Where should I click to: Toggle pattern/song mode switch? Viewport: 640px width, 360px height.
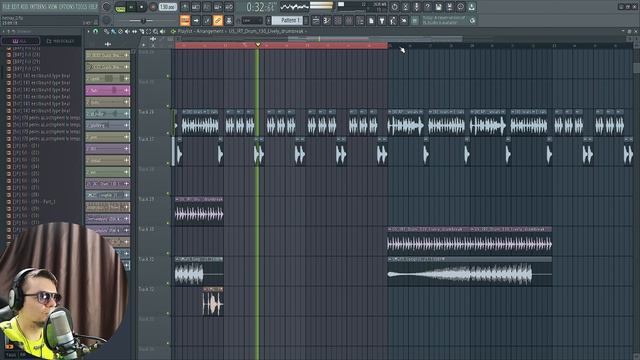pos(120,7)
